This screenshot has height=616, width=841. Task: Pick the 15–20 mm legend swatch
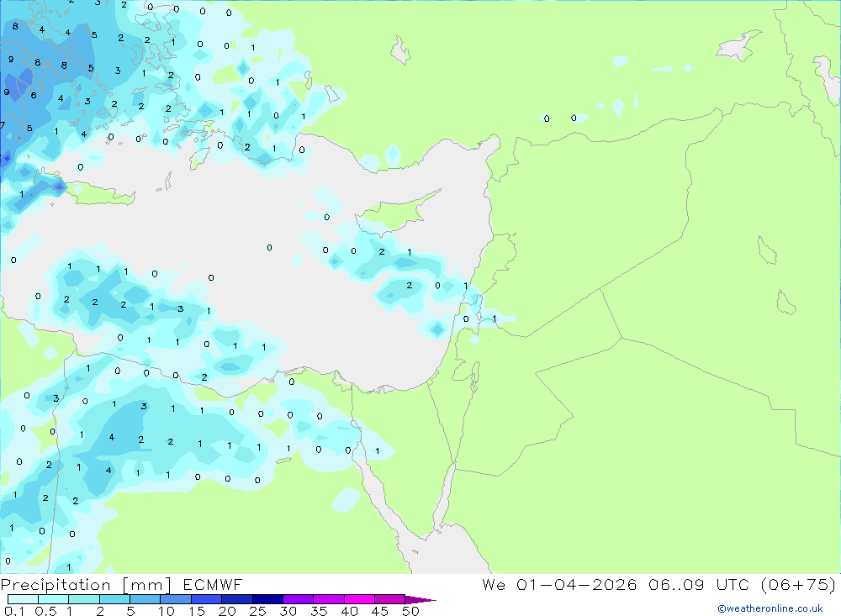(x=207, y=599)
